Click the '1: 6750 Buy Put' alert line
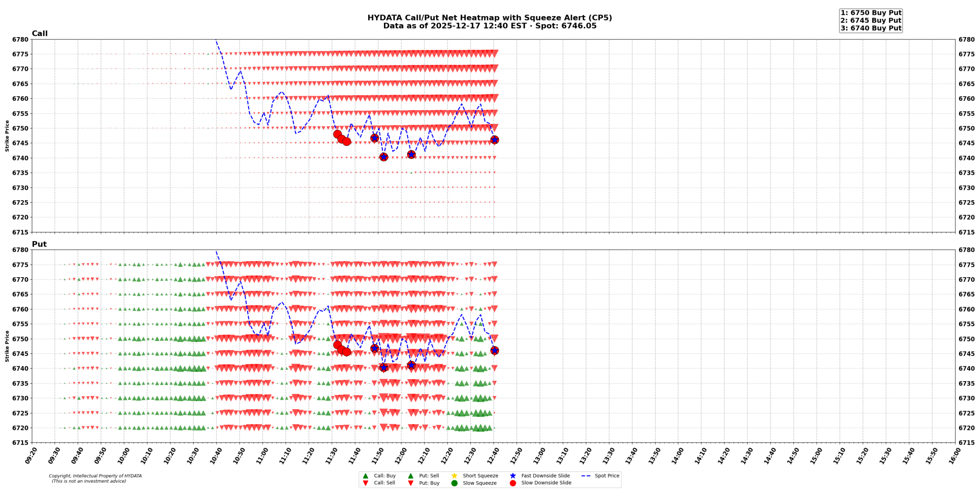This screenshot has width=980, height=490. (x=871, y=13)
